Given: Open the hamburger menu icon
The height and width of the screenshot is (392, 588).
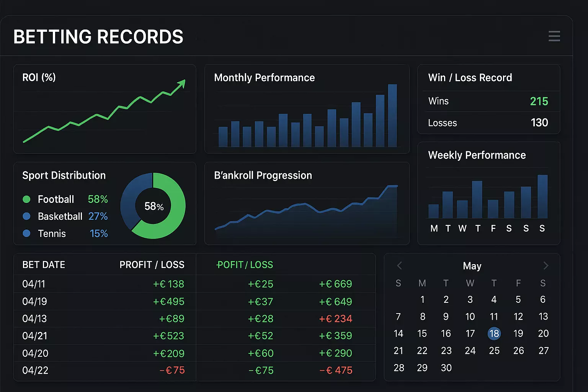Looking at the screenshot, I should [x=554, y=36].
